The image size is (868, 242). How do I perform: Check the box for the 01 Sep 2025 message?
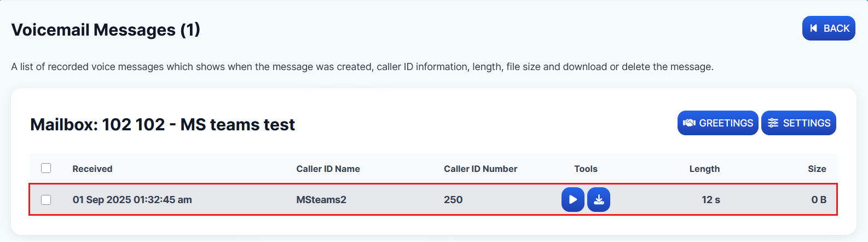tap(46, 200)
